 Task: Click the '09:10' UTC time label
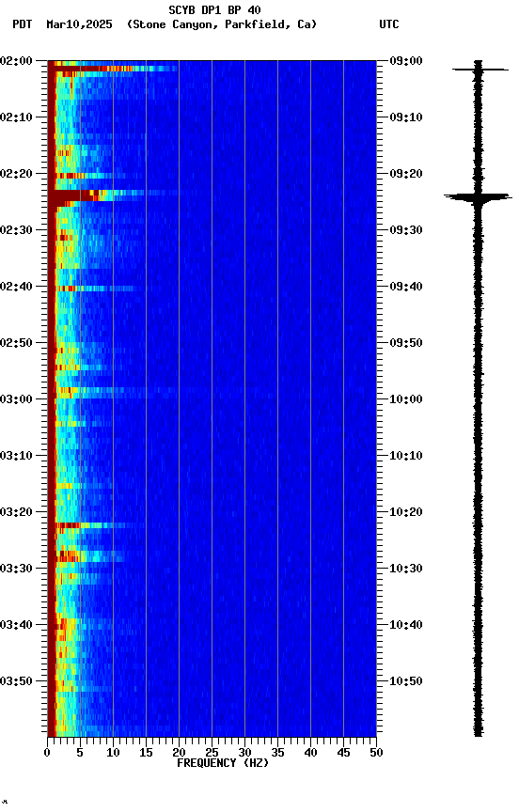406,117
